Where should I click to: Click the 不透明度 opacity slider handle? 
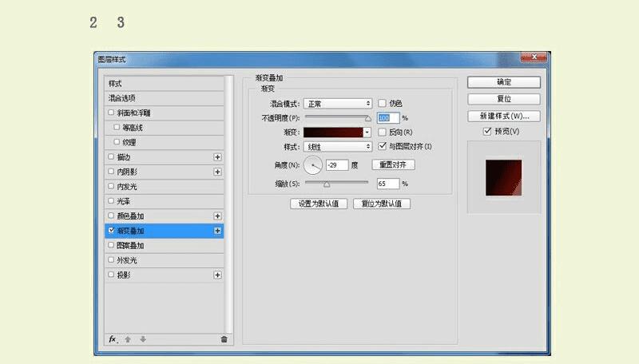click(368, 118)
